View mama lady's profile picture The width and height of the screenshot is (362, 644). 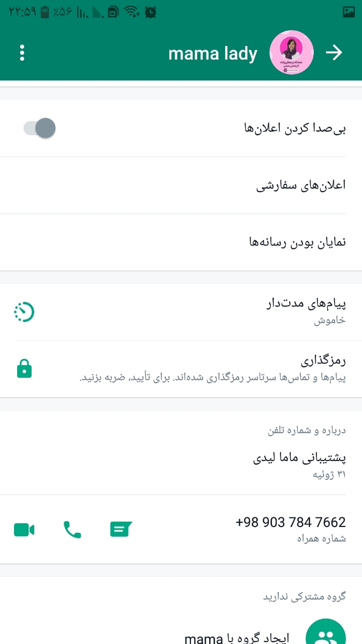pos(291,53)
